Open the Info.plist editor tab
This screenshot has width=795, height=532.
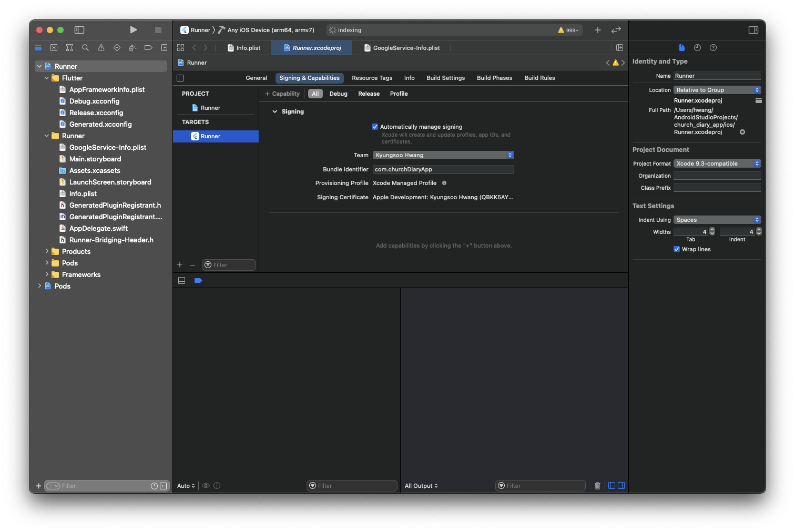tap(244, 48)
